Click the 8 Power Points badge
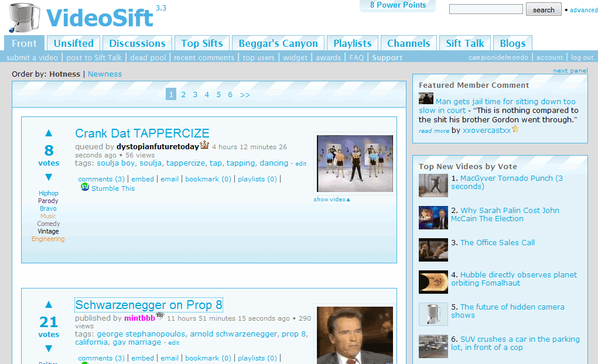The width and height of the screenshot is (598, 364). coord(398,5)
